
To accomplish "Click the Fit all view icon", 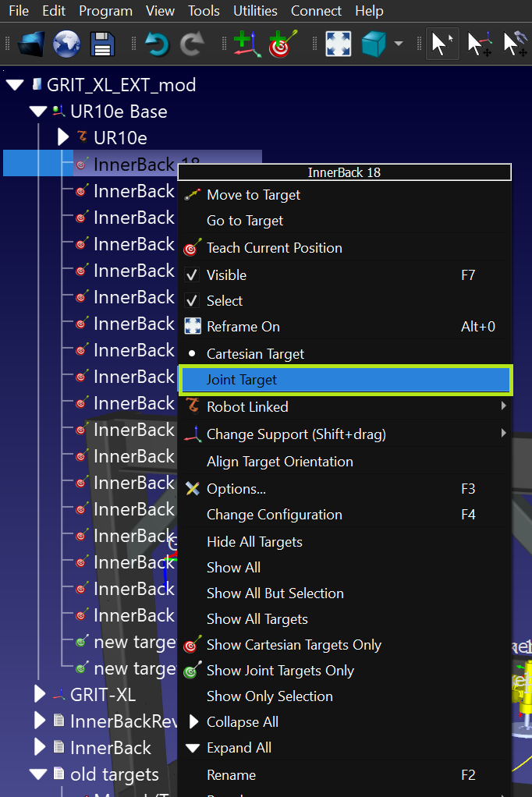I will click(337, 44).
